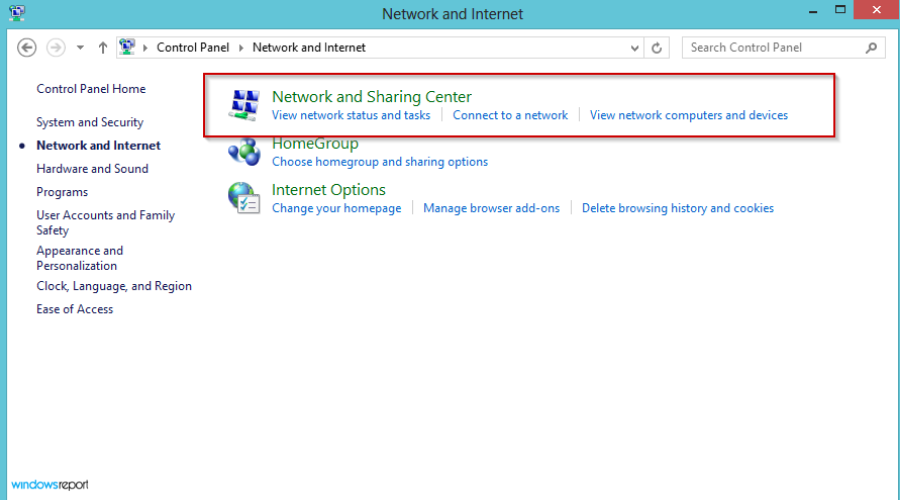Refresh the Control Panel view
The height and width of the screenshot is (500, 900).
pyautogui.click(x=657, y=48)
